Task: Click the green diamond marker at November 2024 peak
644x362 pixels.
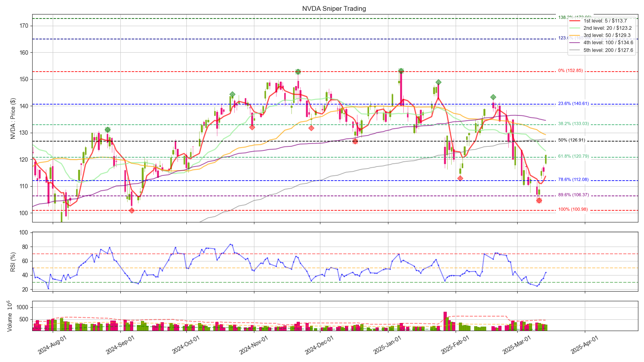Action: click(x=298, y=72)
